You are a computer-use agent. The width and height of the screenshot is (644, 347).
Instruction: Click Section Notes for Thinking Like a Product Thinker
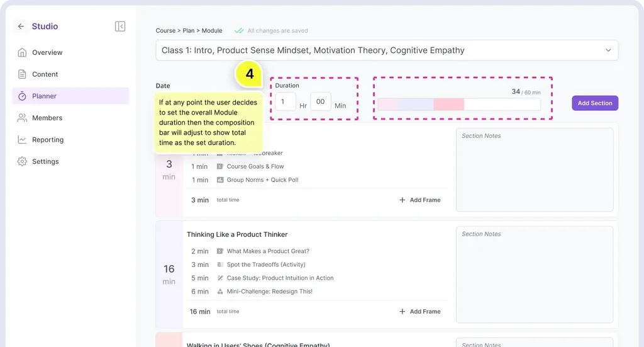pyautogui.click(x=535, y=274)
